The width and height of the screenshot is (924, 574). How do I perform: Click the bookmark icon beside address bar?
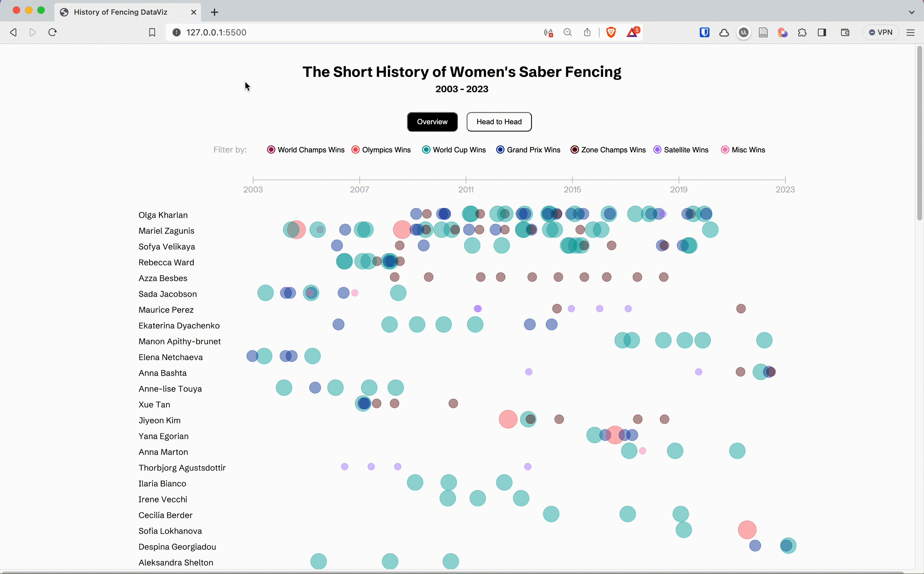[152, 32]
